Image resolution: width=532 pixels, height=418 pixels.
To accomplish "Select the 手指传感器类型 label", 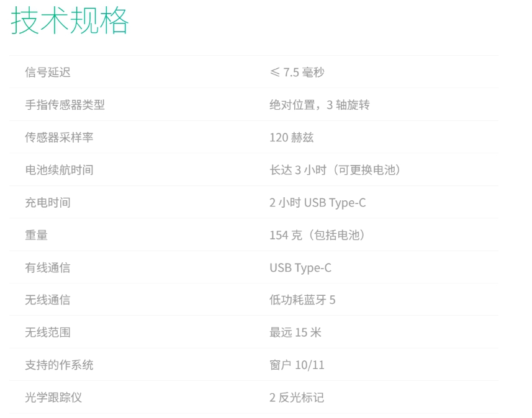I will [x=65, y=105].
